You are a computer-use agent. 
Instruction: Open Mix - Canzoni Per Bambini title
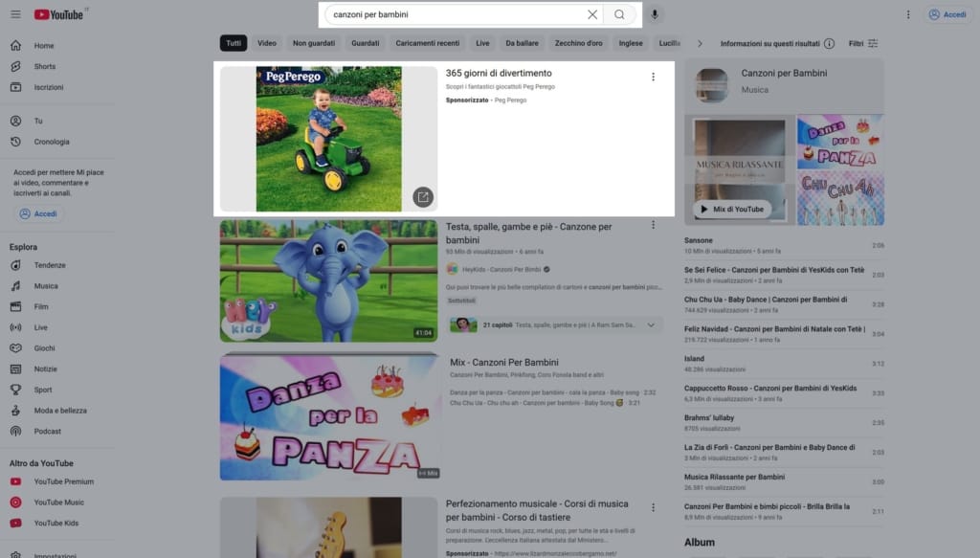503,363
